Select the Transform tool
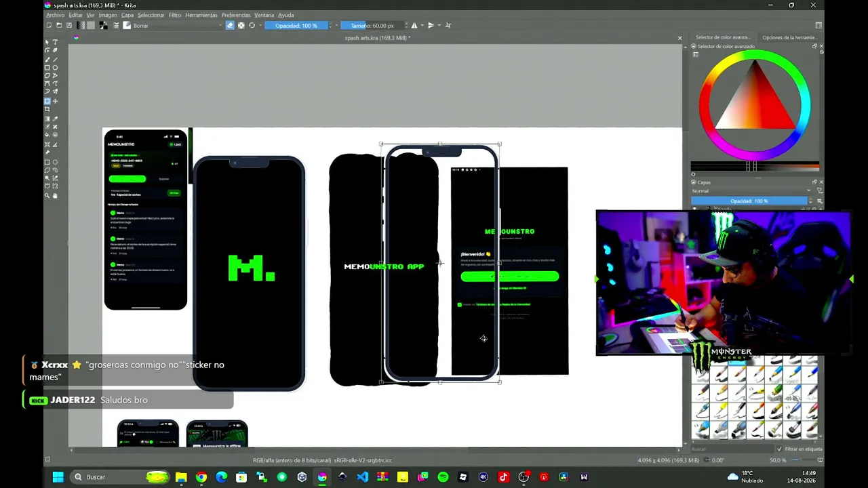This screenshot has width=868, height=488. [x=47, y=101]
